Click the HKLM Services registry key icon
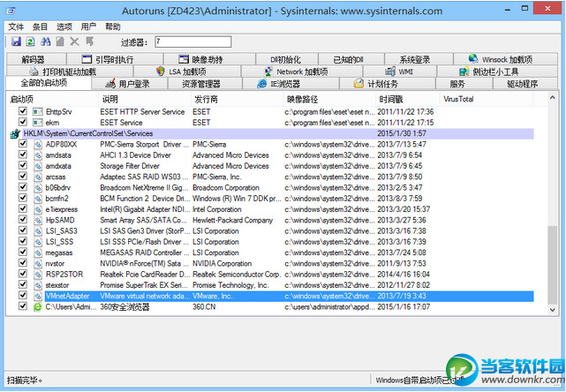The image size is (566, 392). (15, 134)
